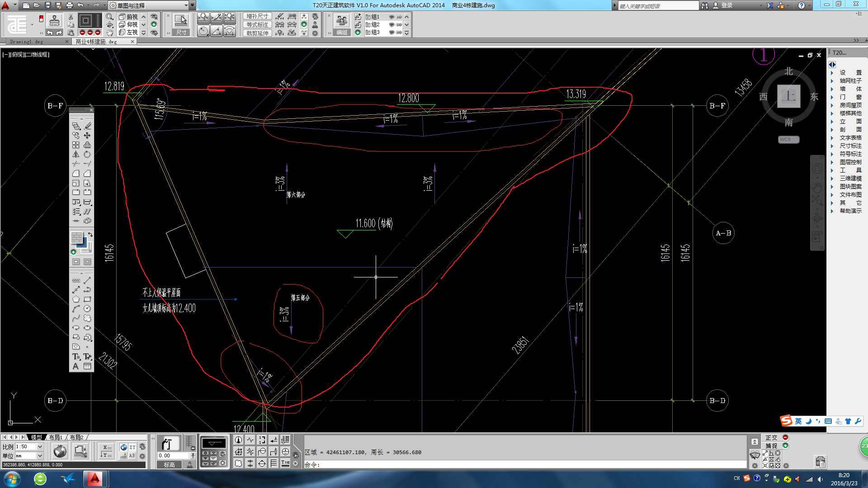Select the Rectangle drawing tool
868x488 pixels.
[87, 299]
